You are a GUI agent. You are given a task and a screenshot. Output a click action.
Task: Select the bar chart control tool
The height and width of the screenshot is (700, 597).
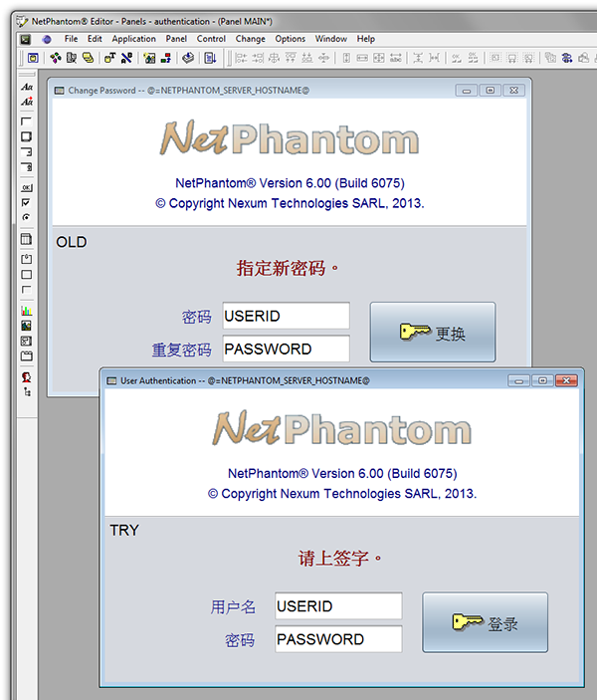coord(27,311)
